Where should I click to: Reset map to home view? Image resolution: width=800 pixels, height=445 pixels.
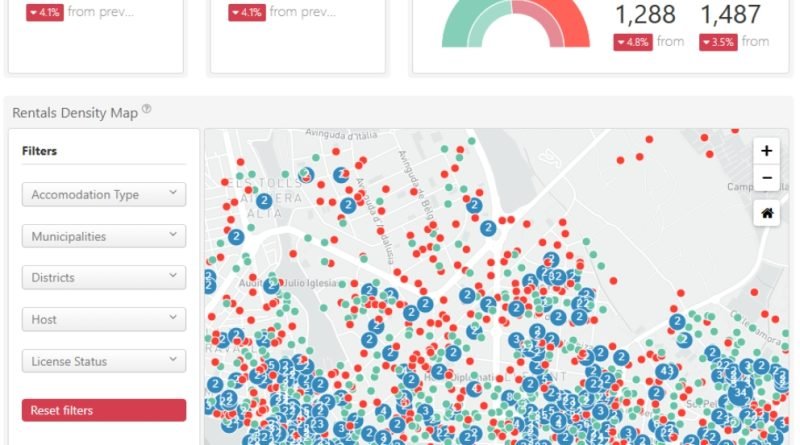[x=766, y=213]
